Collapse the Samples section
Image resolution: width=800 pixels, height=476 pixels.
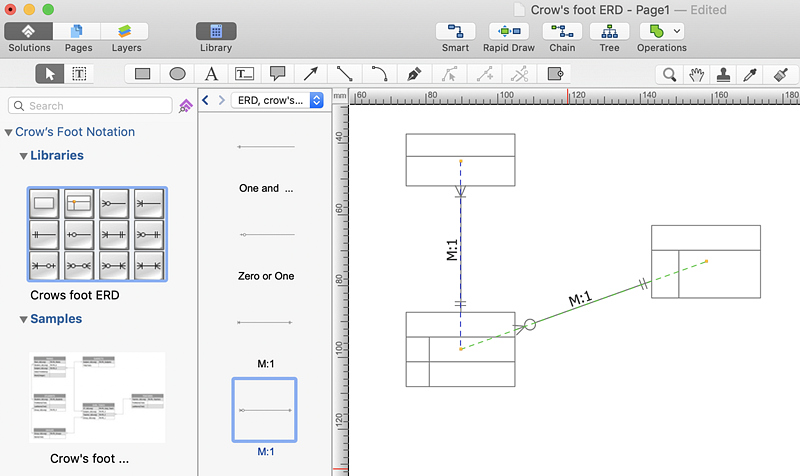pos(23,319)
